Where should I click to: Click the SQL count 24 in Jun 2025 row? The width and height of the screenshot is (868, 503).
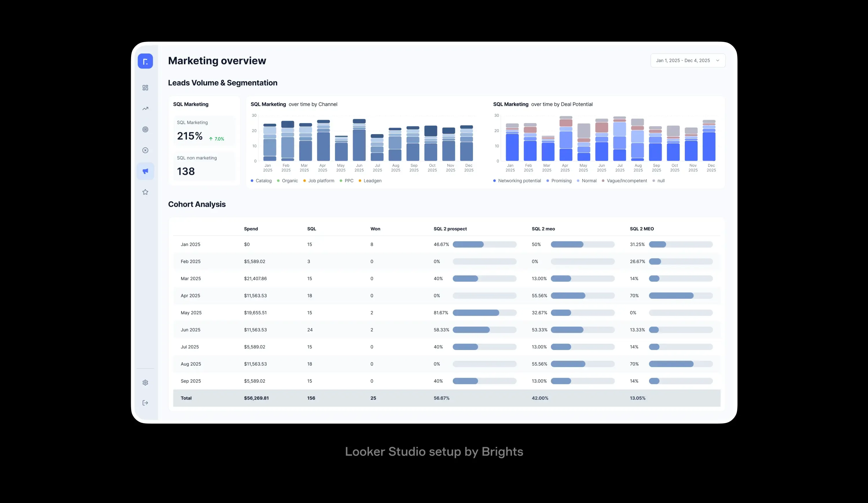(x=310, y=330)
